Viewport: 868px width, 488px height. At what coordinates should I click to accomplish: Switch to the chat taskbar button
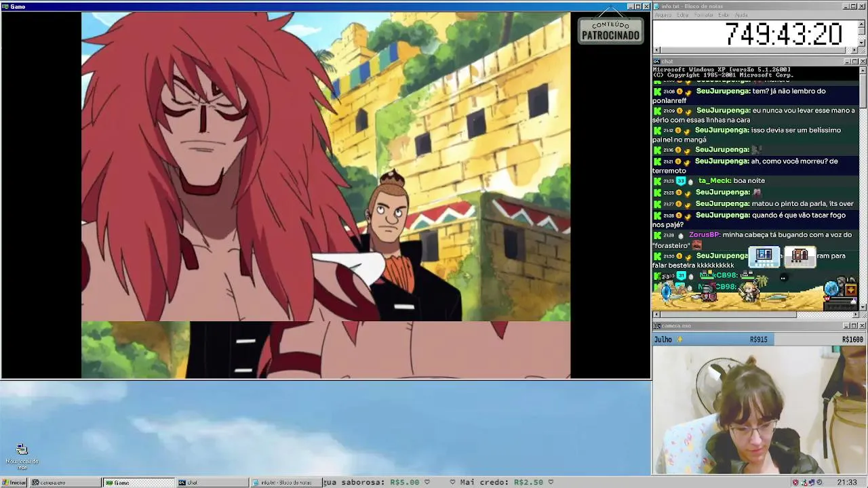point(212,483)
